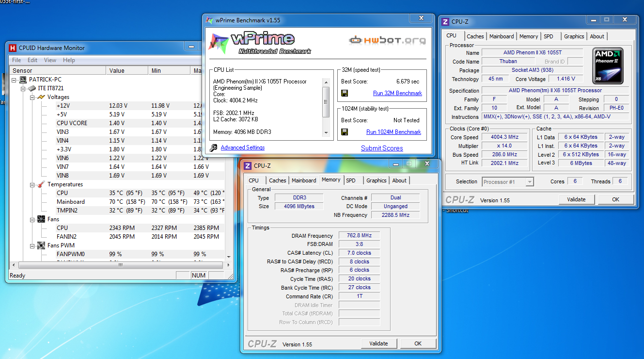Viewport: 644px width, 359px height.
Task: Select the +12V voltage row
Action: [117, 106]
